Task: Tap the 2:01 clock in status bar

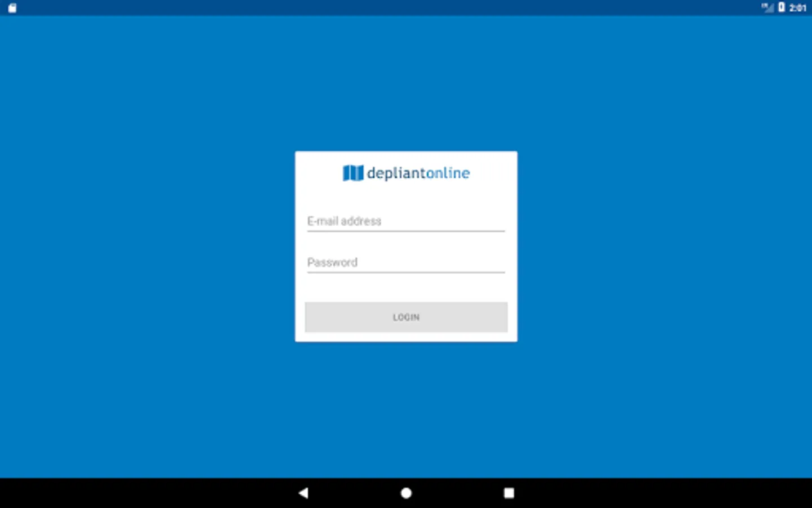Action: point(797,8)
